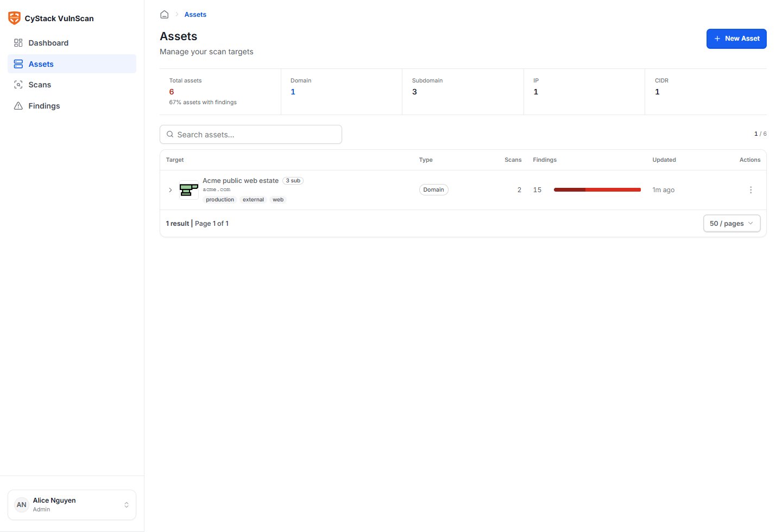Click the 1m ago updated time
Image resolution: width=782 pixels, height=532 pixels.
(x=664, y=190)
